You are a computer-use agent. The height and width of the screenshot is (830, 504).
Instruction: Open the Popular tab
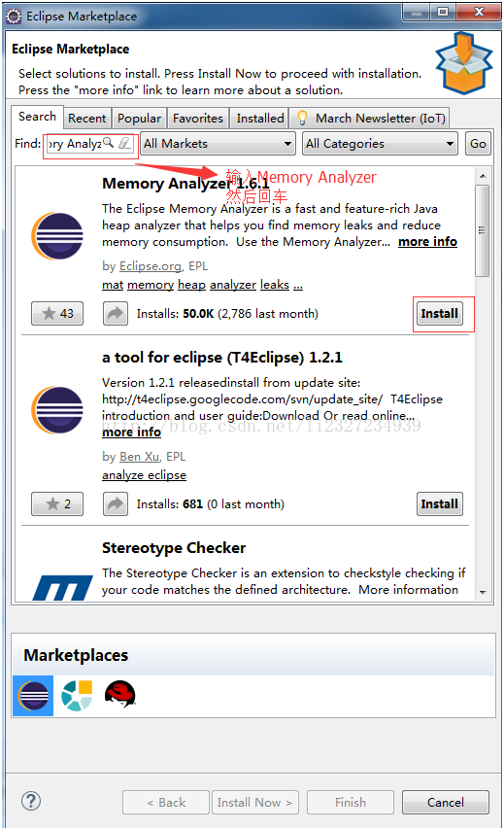click(x=139, y=118)
